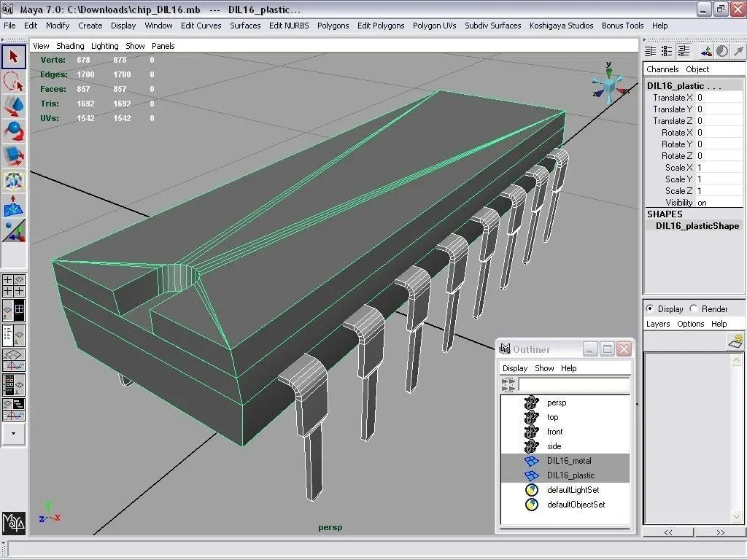Click the channel box speed half-circle icon
747x560 pixels.
(721, 52)
